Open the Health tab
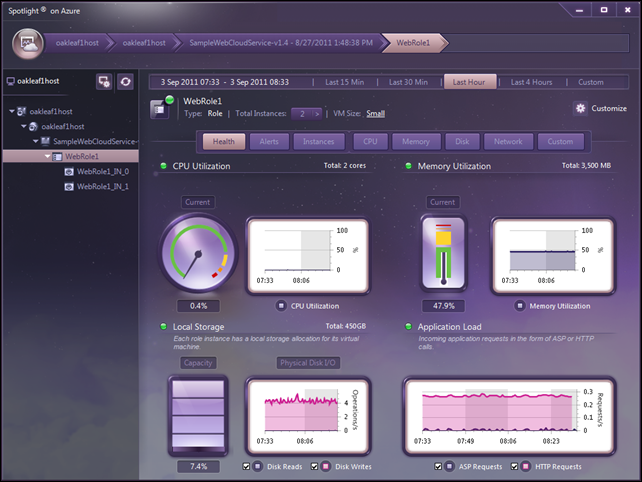This screenshot has height=482, width=642. coord(224,142)
